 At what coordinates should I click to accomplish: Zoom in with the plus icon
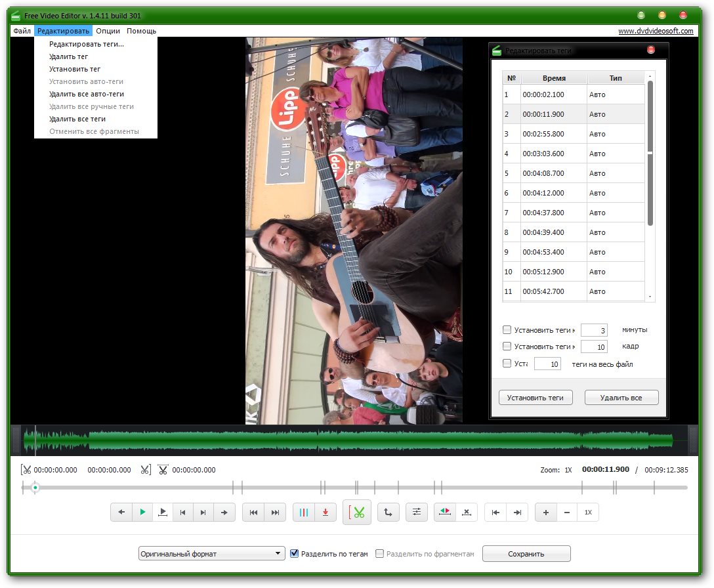coord(546,513)
